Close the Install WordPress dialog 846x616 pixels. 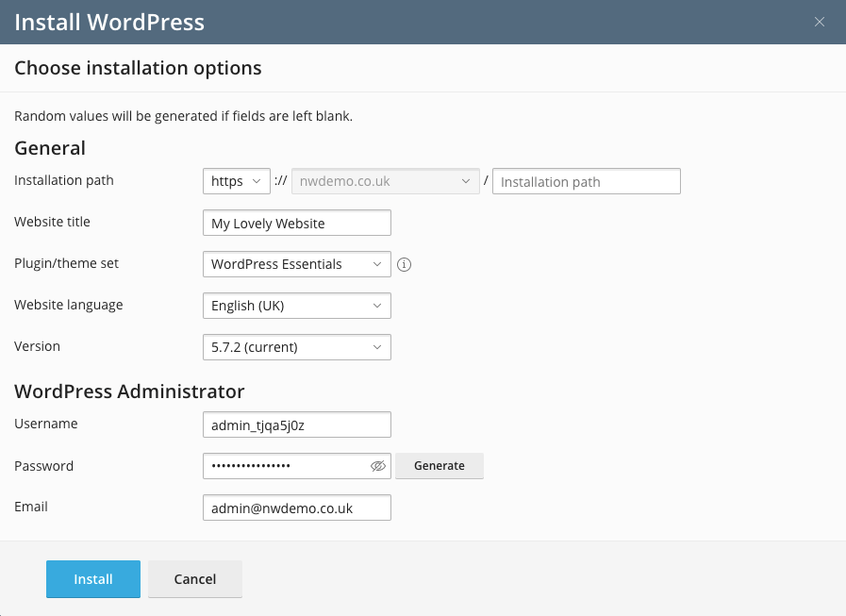820,22
